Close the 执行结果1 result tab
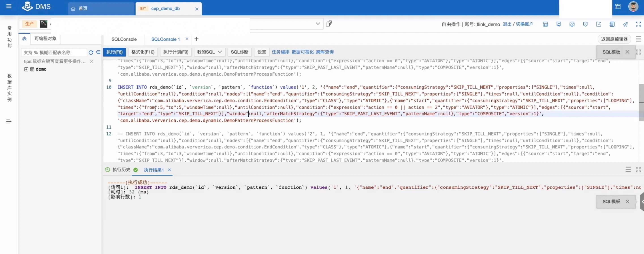 click(x=169, y=170)
